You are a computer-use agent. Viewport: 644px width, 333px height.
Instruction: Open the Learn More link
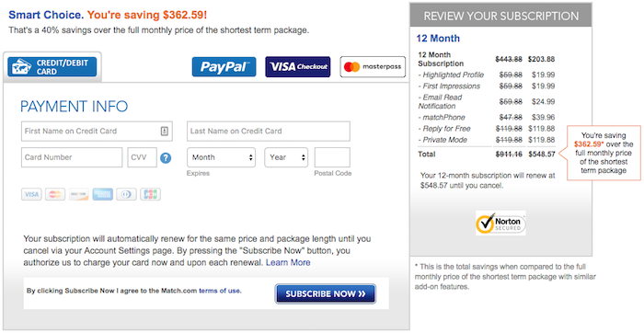tap(288, 262)
